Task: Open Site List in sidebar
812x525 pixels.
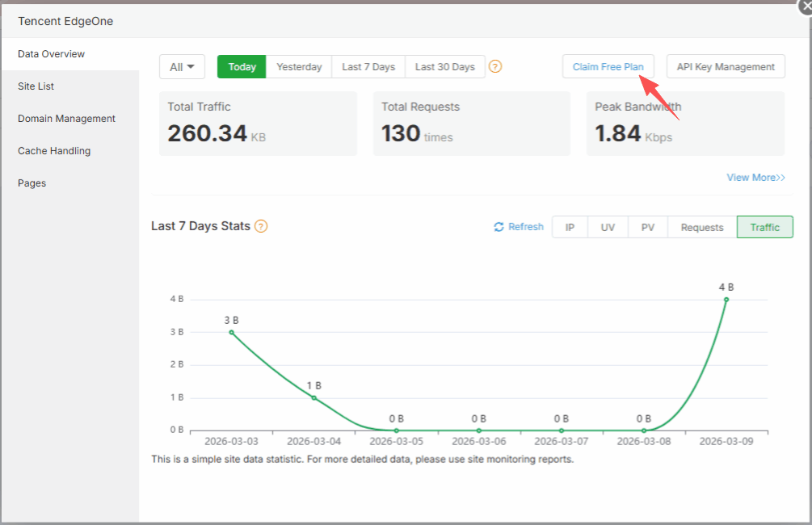Action: 70,86
